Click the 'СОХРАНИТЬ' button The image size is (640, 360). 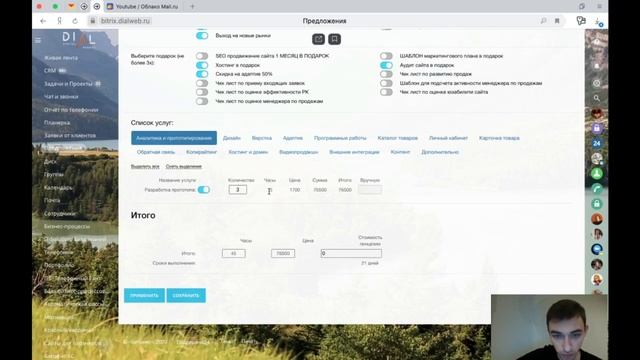tap(186, 296)
